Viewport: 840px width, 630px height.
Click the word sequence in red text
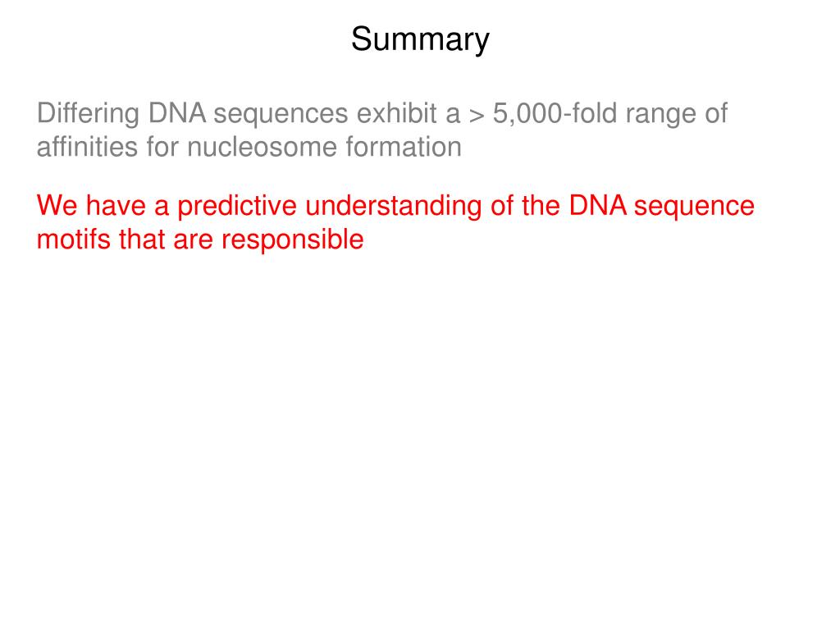point(694,208)
